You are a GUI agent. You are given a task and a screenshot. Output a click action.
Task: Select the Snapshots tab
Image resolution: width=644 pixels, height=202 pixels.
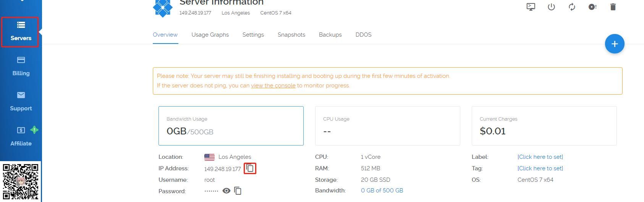point(291,35)
